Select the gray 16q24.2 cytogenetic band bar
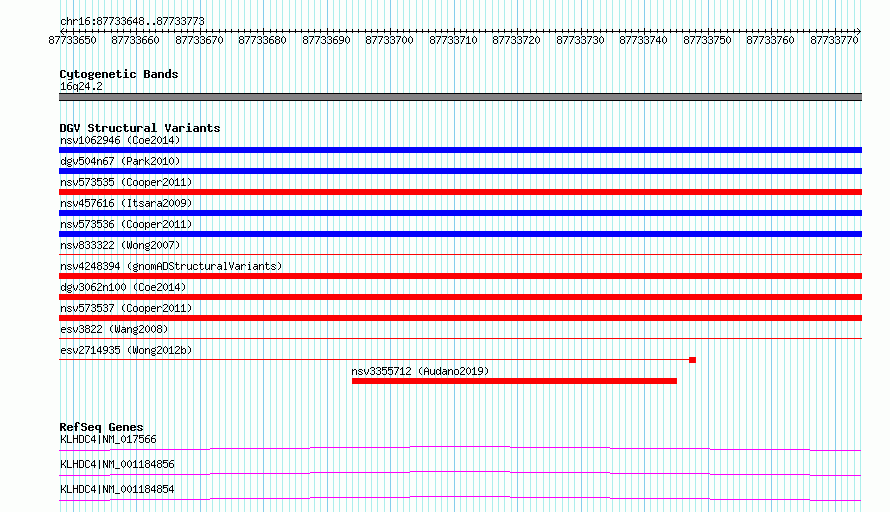The image size is (890, 512). click(x=460, y=97)
